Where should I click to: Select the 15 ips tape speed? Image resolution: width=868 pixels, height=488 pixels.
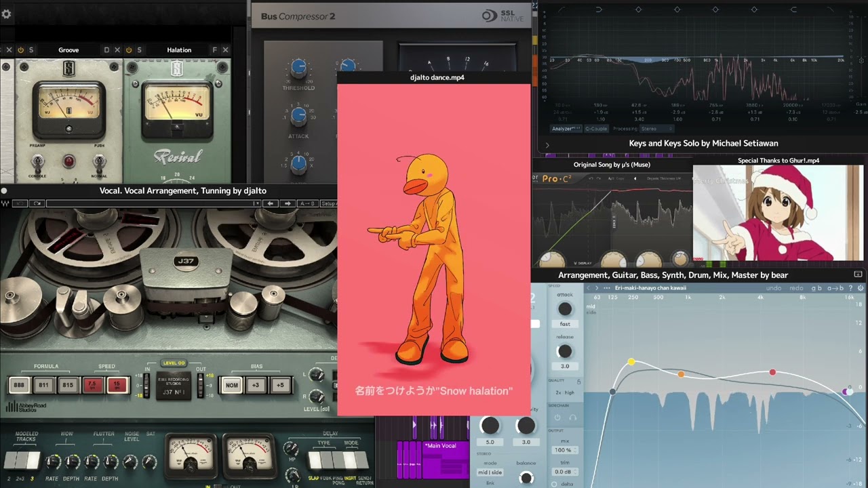coord(117,385)
